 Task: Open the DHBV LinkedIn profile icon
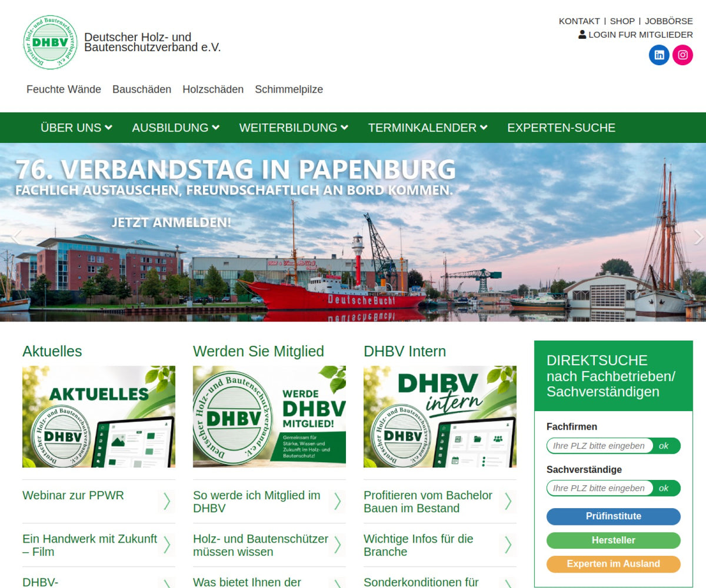click(x=659, y=55)
